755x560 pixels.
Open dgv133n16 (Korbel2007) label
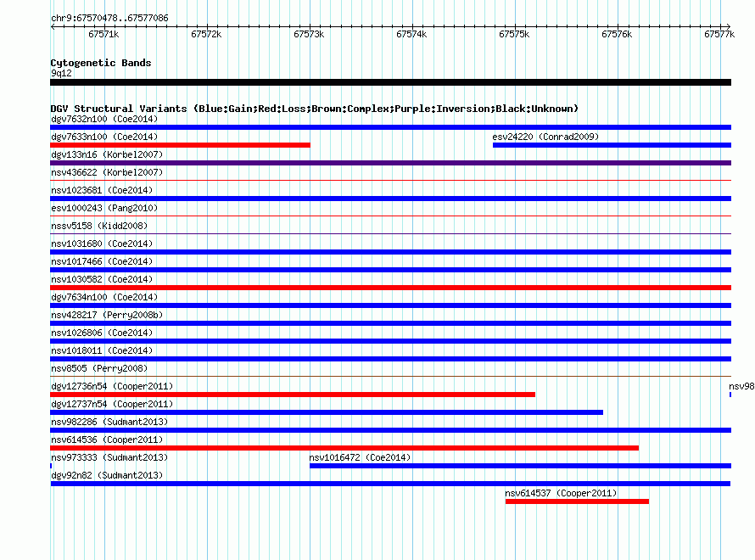coord(107,154)
